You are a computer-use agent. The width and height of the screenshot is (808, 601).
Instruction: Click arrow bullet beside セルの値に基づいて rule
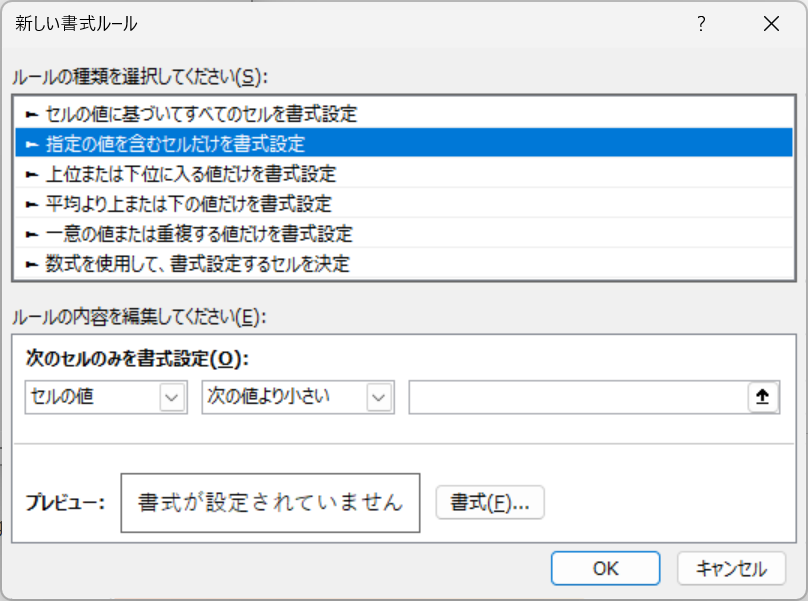click(32, 114)
